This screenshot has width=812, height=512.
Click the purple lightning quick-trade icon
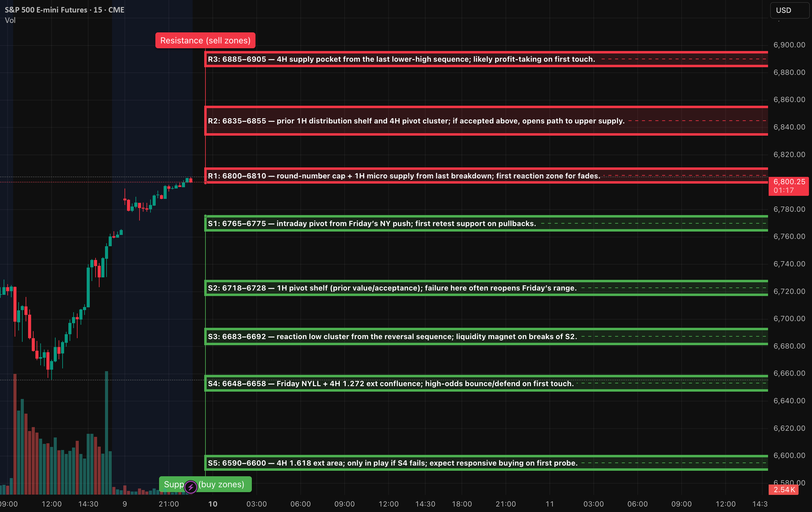[191, 487]
